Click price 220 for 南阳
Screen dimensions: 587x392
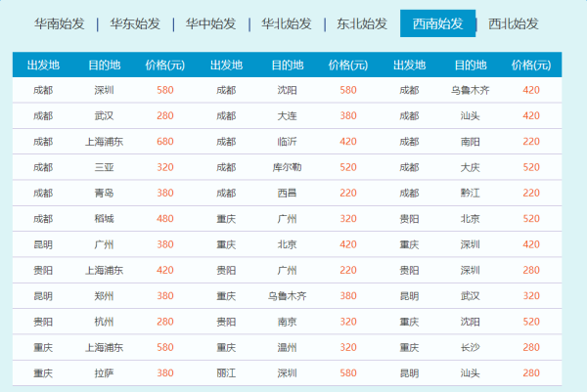click(x=531, y=142)
